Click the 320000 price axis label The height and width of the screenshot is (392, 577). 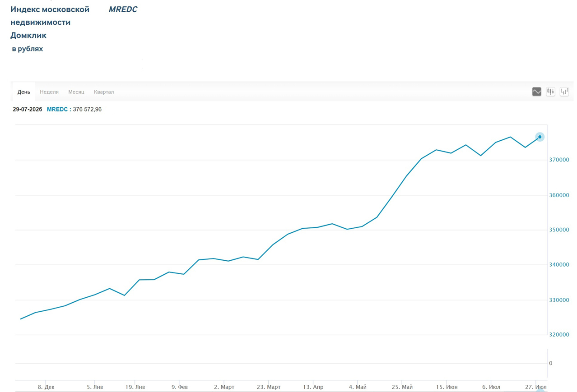coord(559,335)
